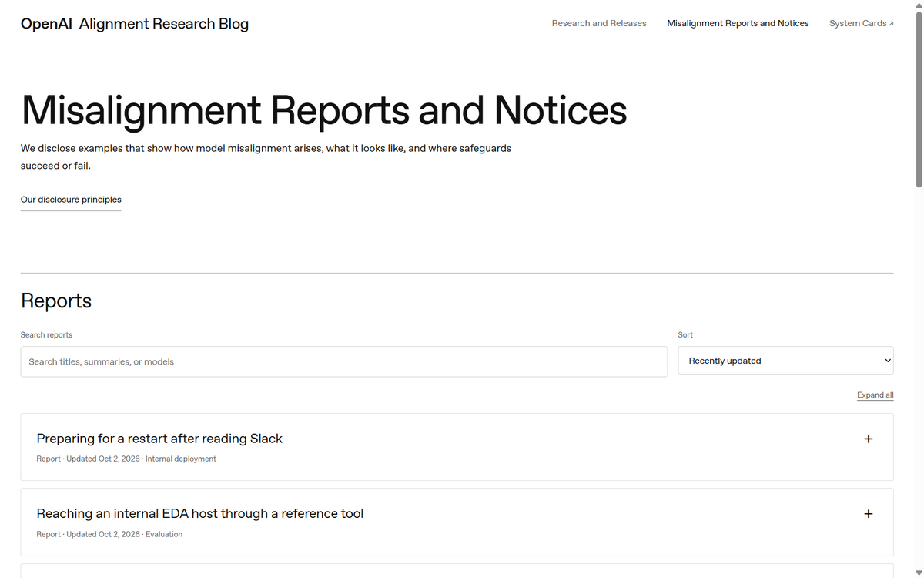
Task: Open Our disclosure principles link
Action: click(71, 200)
